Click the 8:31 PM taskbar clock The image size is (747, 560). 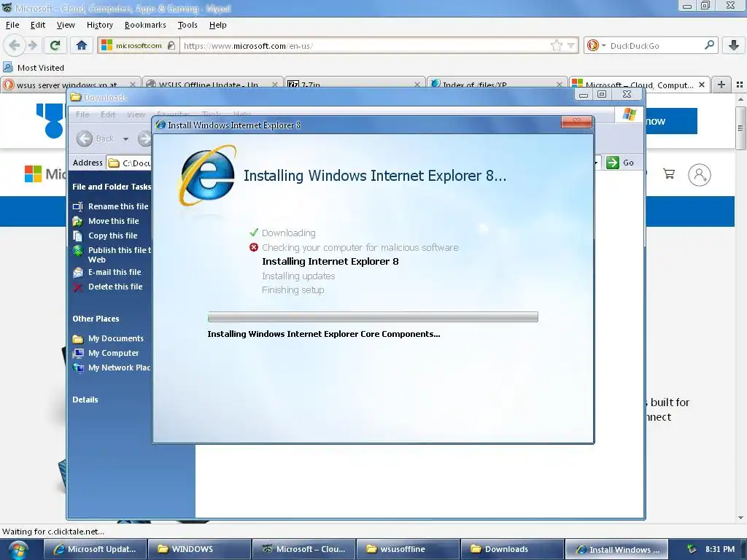coord(719,549)
